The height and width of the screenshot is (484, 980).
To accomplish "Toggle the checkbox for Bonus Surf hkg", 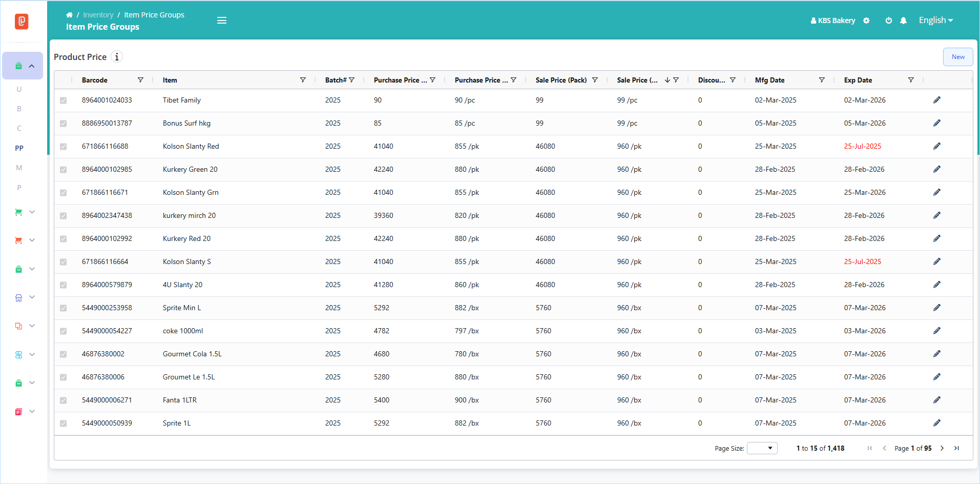I will (x=63, y=124).
